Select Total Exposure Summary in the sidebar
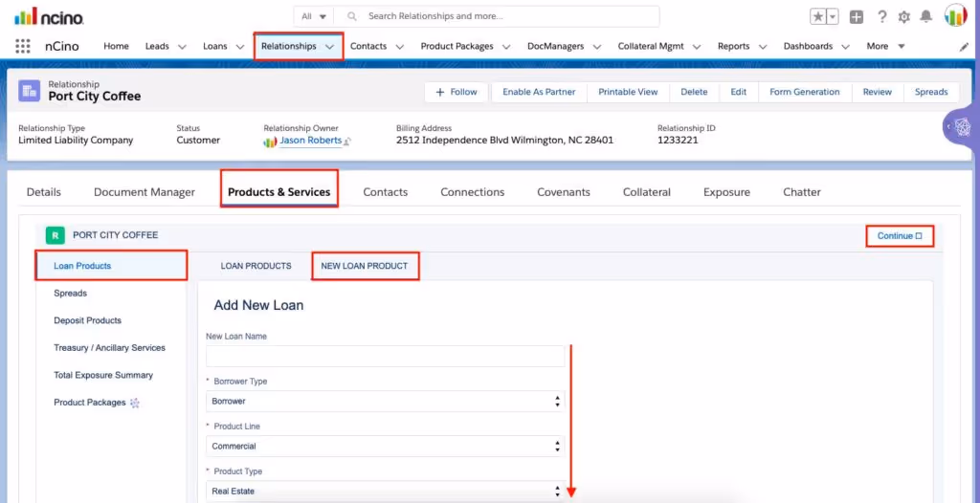The width and height of the screenshot is (980, 503). 103,376
